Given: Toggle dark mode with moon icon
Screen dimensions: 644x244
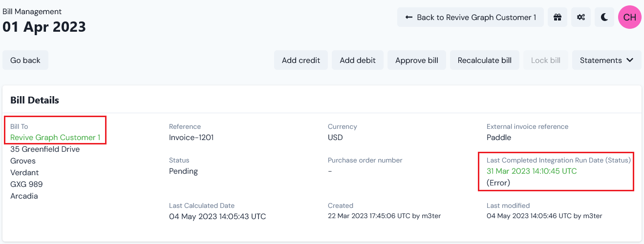Looking at the screenshot, I should [x=604, y=17].
